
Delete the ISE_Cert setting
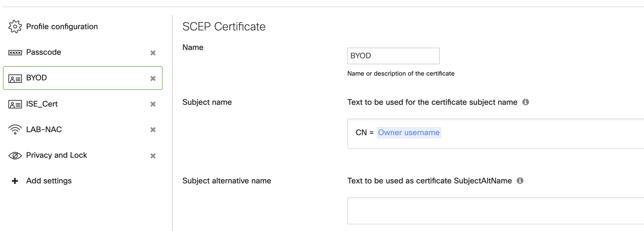coord(153,104)
